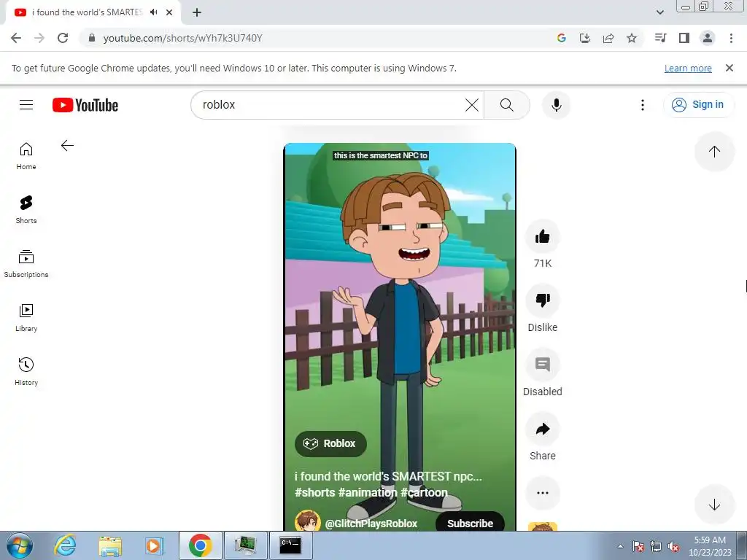Image resolution: width=747 pixels, height=560 pixels.
Task: View site information lock icon
Action: [92, 38]
